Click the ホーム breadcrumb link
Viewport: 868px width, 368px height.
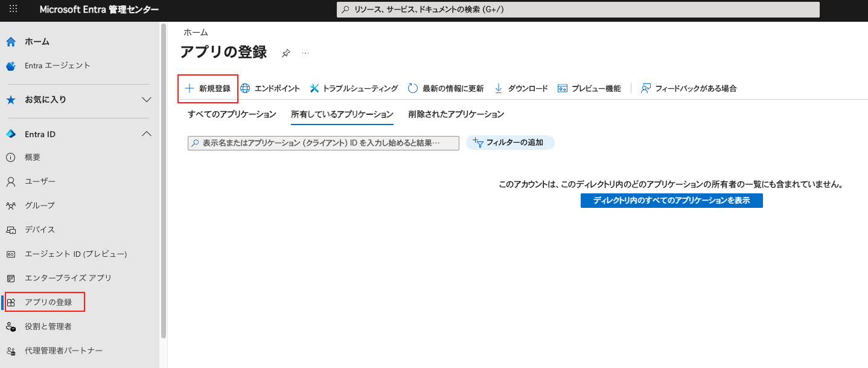point(196,33)
